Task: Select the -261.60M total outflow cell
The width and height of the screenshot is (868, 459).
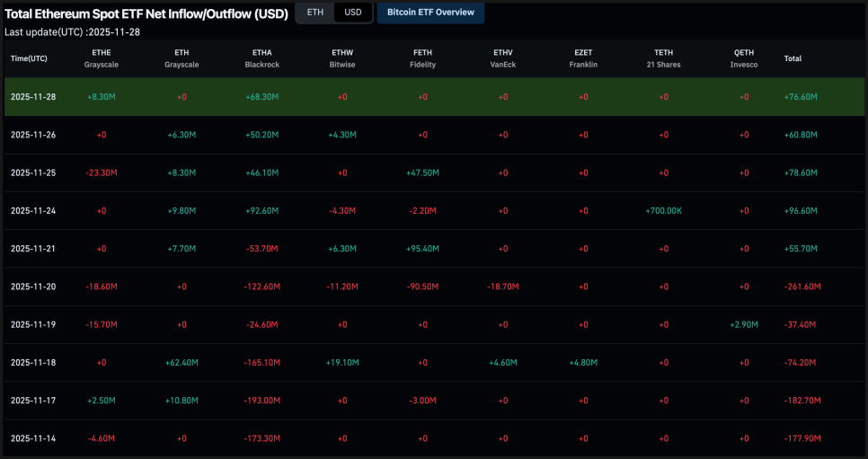Action: click(x=801, y=287)
